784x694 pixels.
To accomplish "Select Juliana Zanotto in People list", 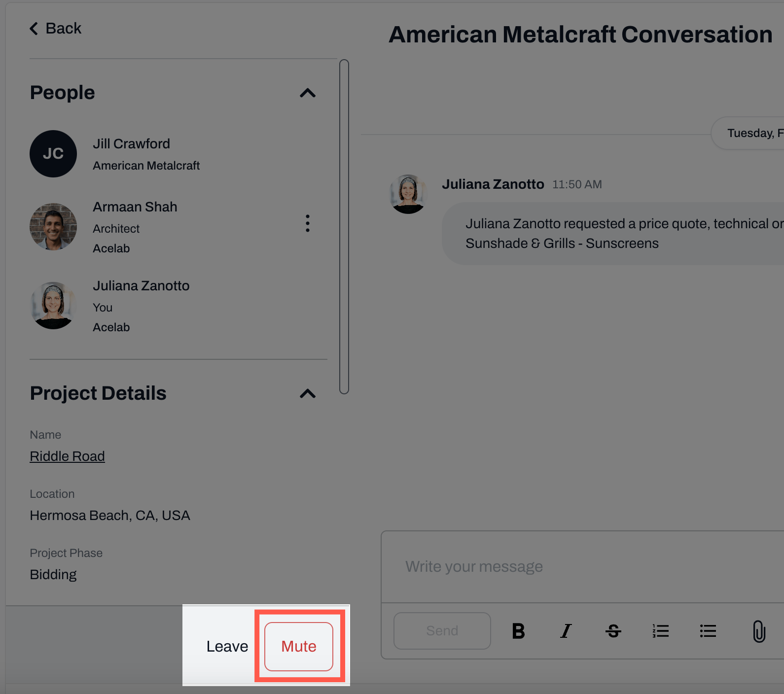I will pos(141,286).
